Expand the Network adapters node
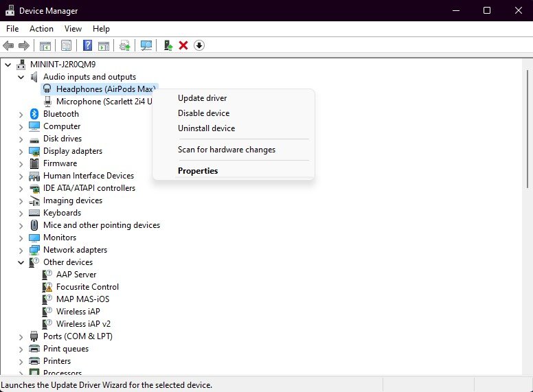 [x=21, y=250]
